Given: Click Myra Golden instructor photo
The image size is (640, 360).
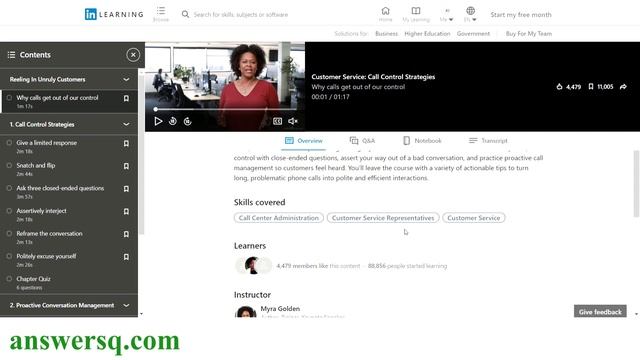Looking at the screenshot, I should pyautogui.click(x=246, y=311).
